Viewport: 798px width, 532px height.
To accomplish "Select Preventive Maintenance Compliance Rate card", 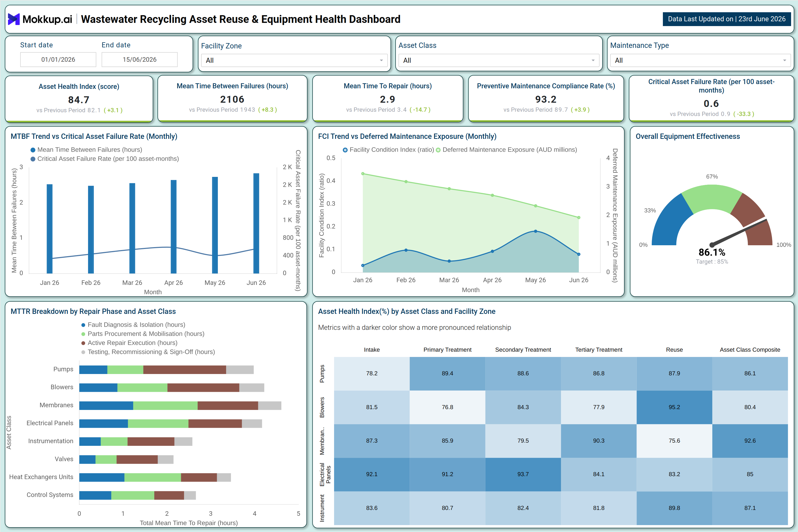I will pyautogui.click(x=546, y=98).
